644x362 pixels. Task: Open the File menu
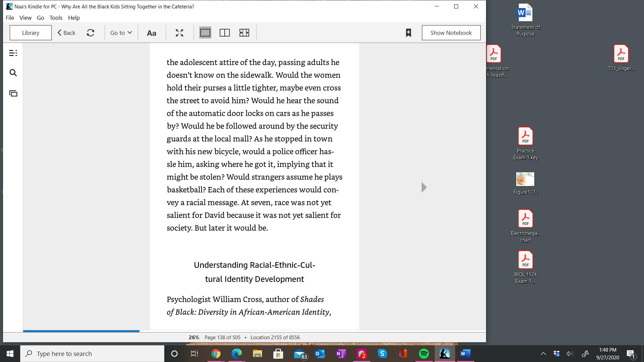click(x=10, y=18)
